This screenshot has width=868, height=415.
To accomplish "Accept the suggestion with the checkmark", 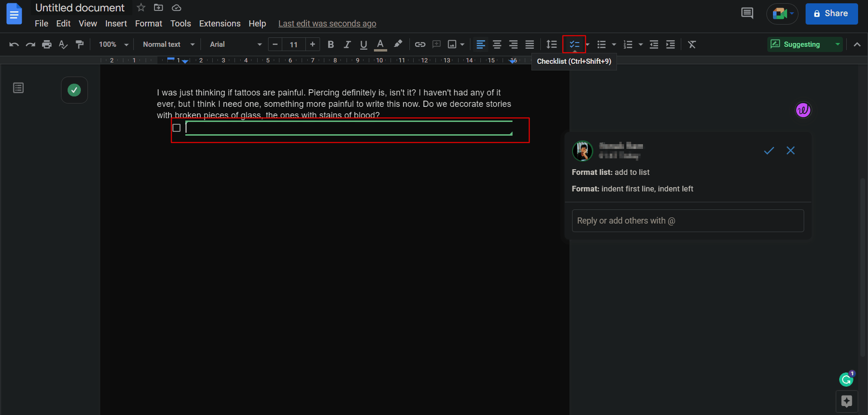I will [769, 151].
